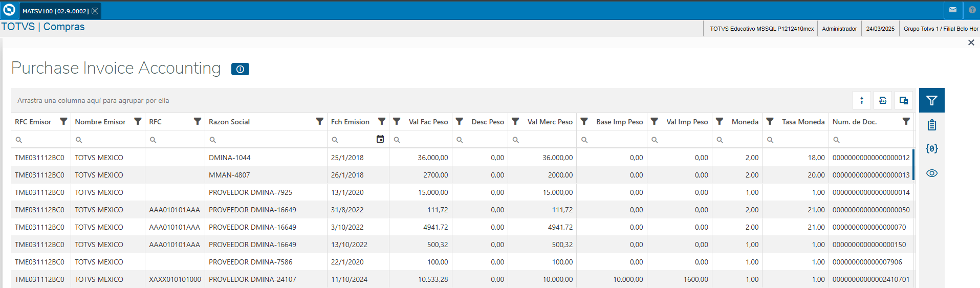The height and width of the screenshot is (288, 980).
Task: Open the column chooser icon
Action: tap(904, 100)
